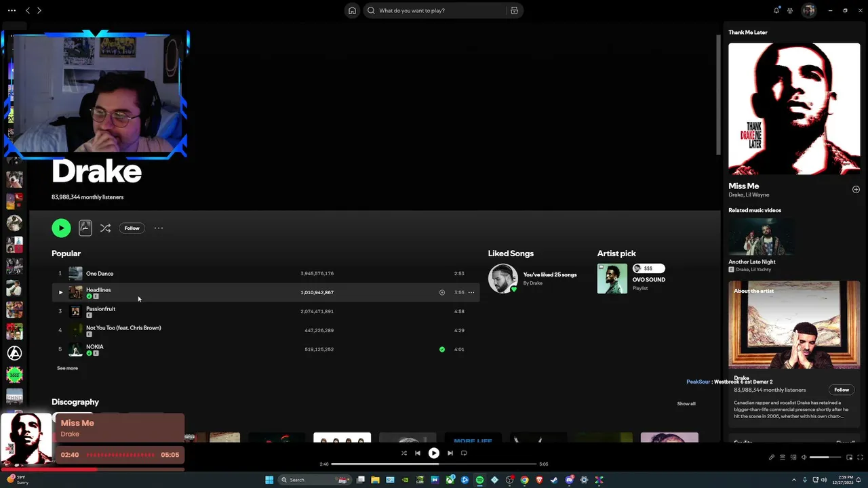Select Not You Too (feat. Chris Brown)
Image resolution: width=868 pixels, height=488 pixels.
(x=123, y=327)
